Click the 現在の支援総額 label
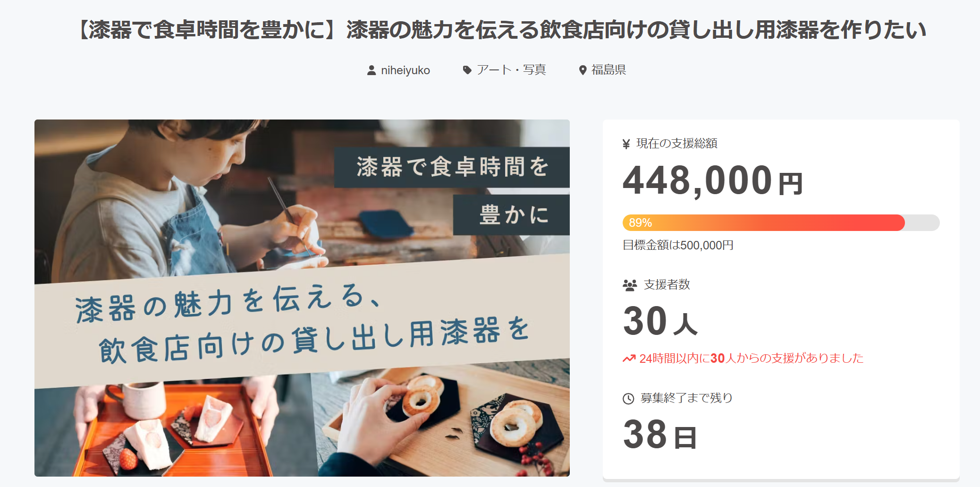This screenshot has width=980, height=487. tap(677, 144)
